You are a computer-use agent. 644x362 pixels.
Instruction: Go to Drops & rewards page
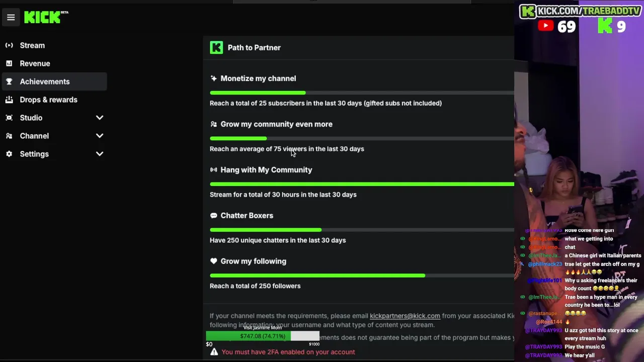tap(48, 100)
